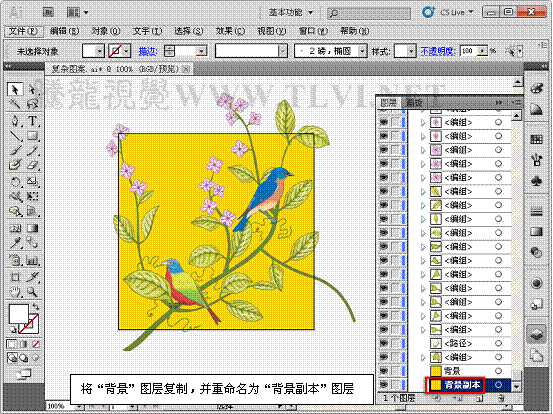Viewport: 553px width, 414px height.
Task: Select the Pen tool
Action: tap(15, 121)
